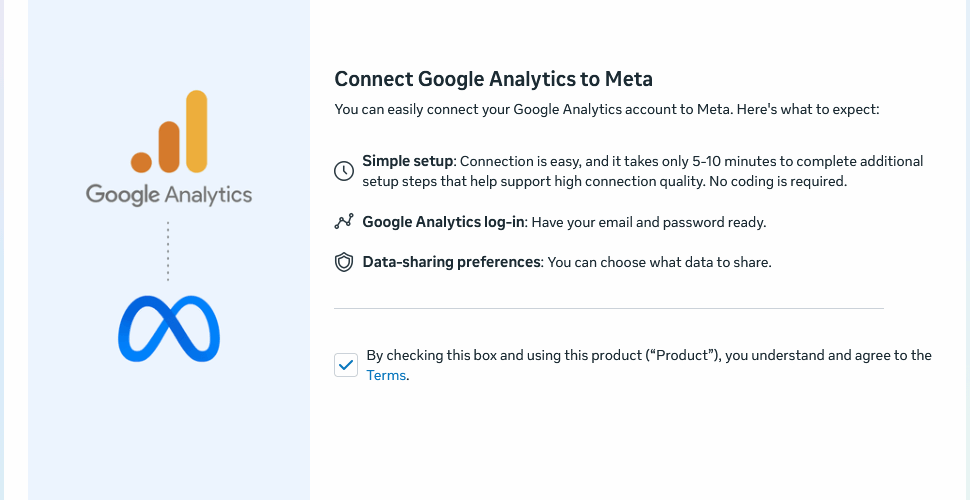The width and height of the screenshot is (970, 500).
Task: Click the "Connect Google Analytics to Meta" heading
Action: (x=493, y=79)
